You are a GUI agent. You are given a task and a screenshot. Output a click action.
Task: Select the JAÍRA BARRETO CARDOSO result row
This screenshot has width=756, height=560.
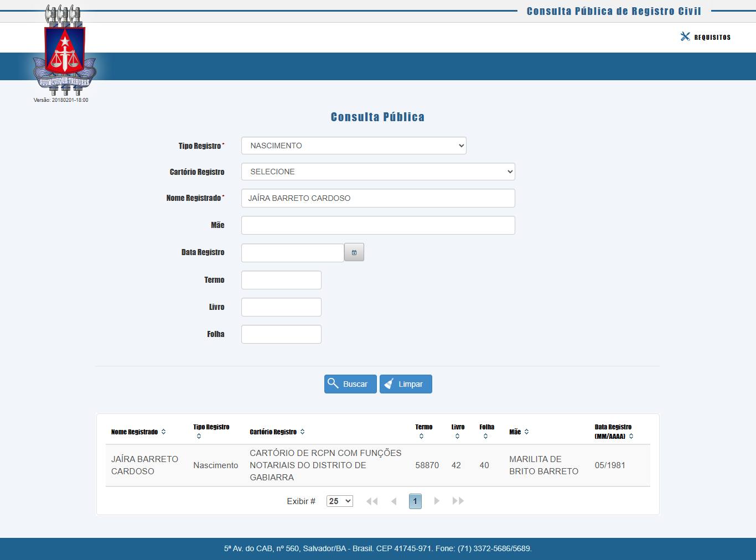click(377, 465)
